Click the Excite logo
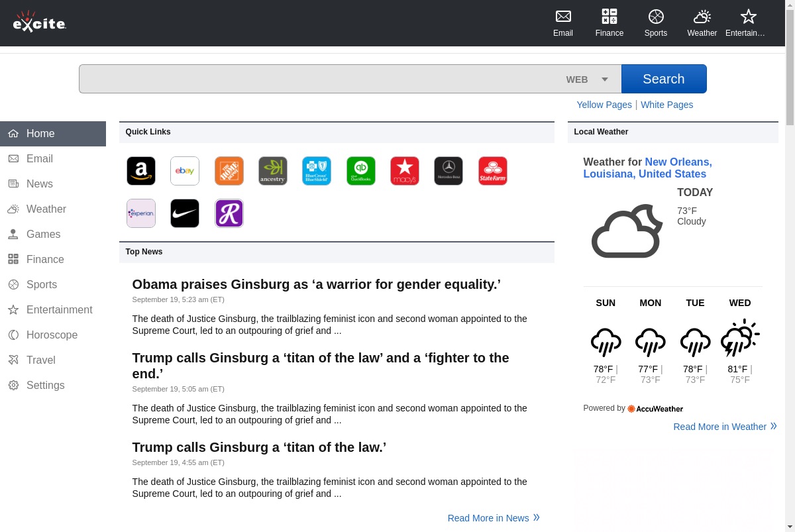This screenshot has width=795, height=532. (40, 22)
